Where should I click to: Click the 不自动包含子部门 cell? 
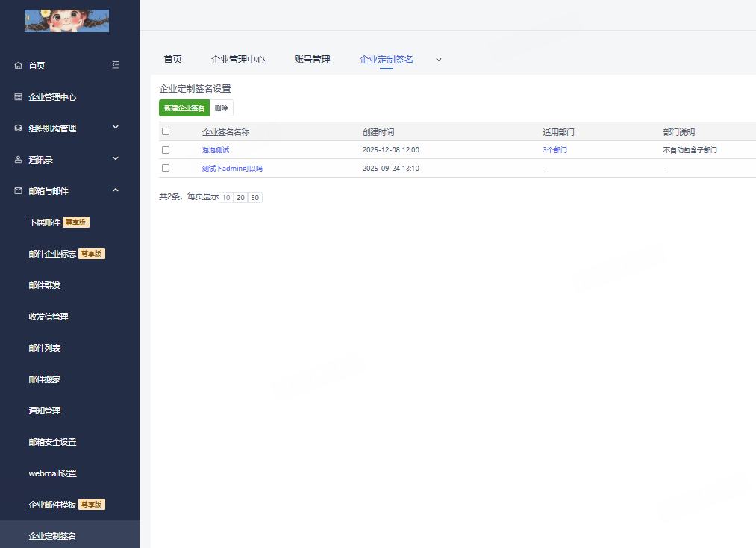pos(690,150)
